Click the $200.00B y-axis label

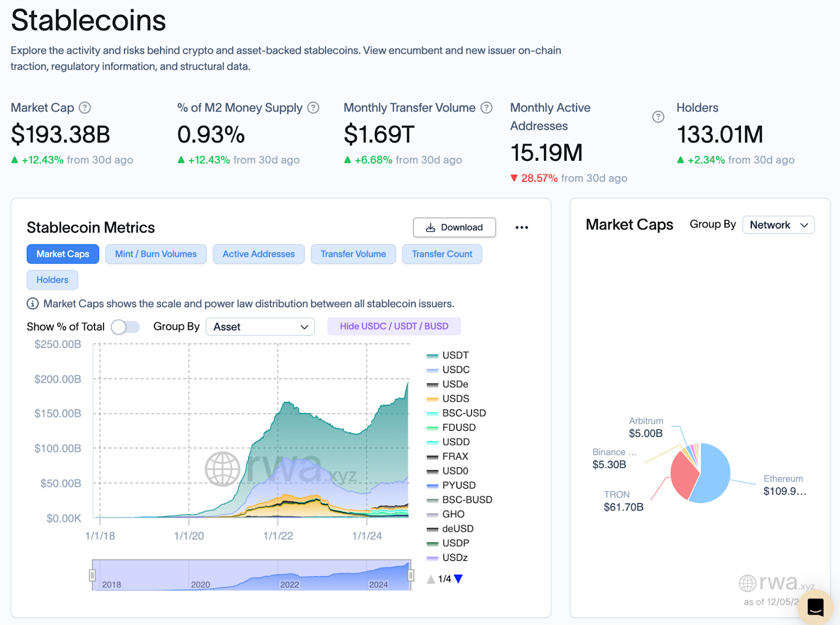click(x=58, y=379)
